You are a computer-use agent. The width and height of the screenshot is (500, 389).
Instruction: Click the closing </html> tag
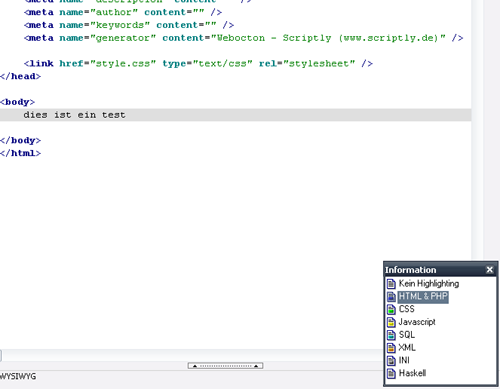(x=20, y=153)
